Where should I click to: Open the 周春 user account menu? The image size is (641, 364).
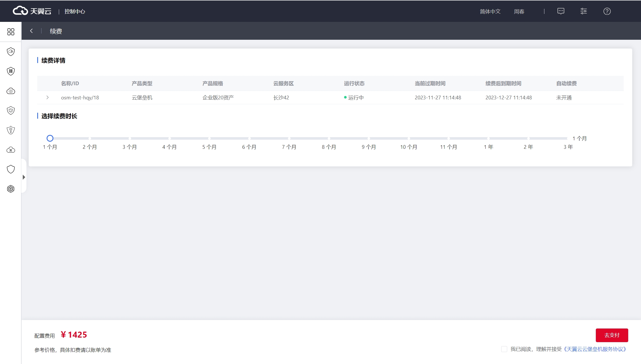point(519,12)
